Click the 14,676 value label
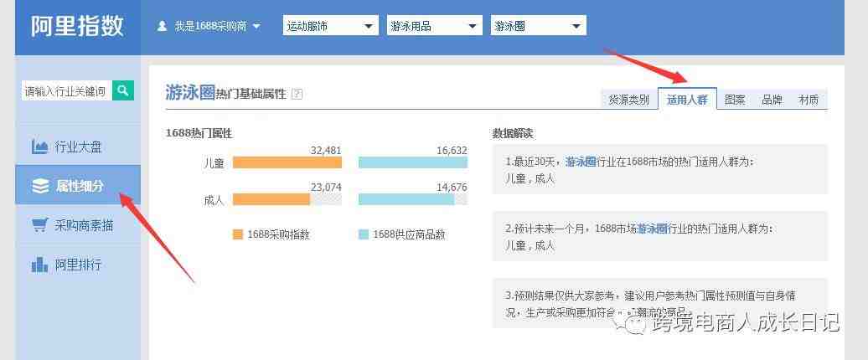Viewport: 868px width, 360px height. (452, 188)
